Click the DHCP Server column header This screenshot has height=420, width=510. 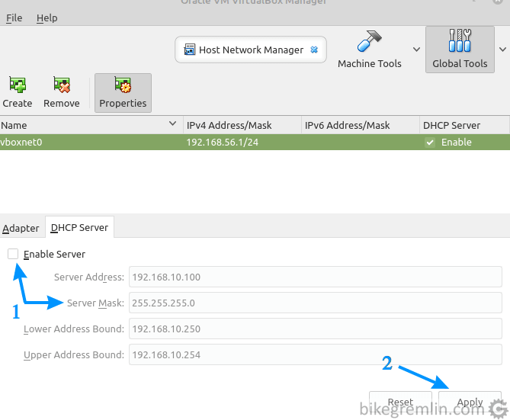point(464,125)
